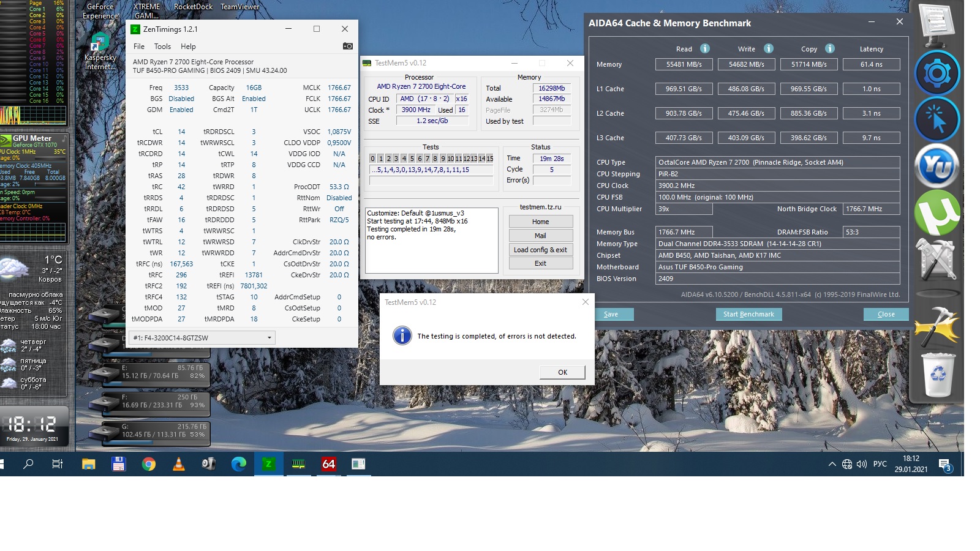Take a screenshot with ZenTimings camera icon
The width and height of the screenshot is (980, 551).
point(347,46)
